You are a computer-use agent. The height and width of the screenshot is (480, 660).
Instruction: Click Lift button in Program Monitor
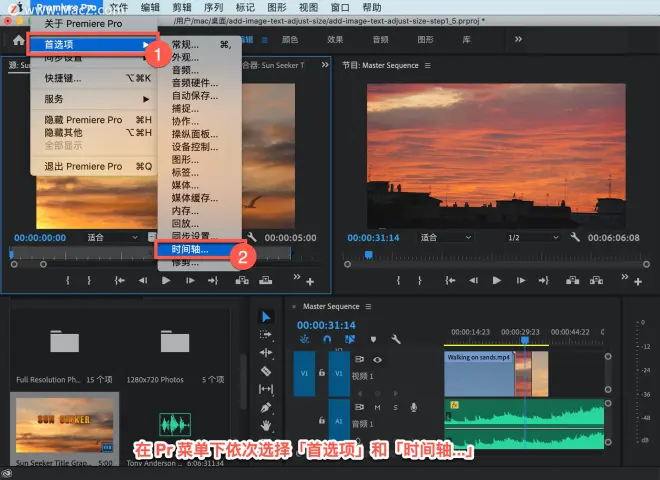coord(572,280)
